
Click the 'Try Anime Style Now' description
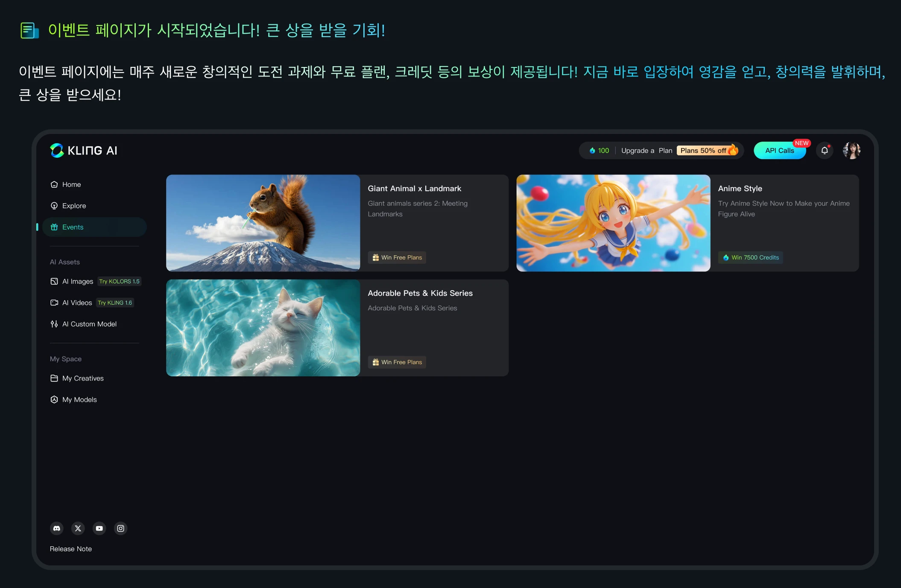(x=784, y=209)
